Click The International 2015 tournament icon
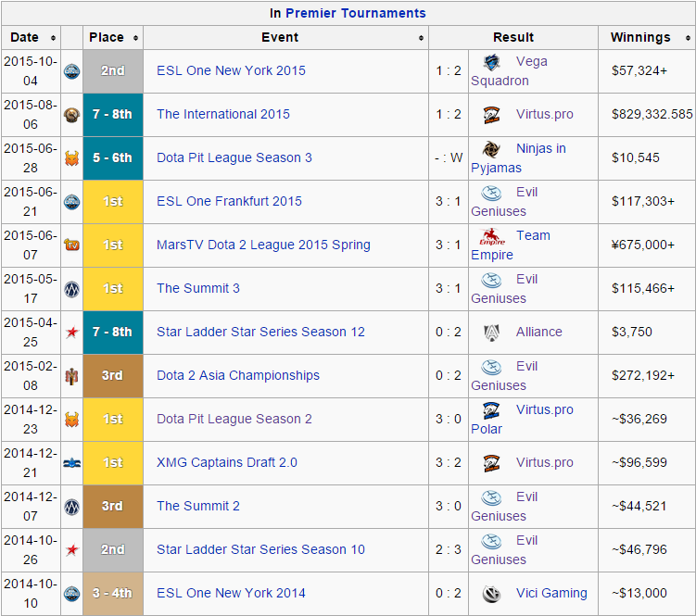This screenshot has width=696, height=616. click(x=71, y=115)
